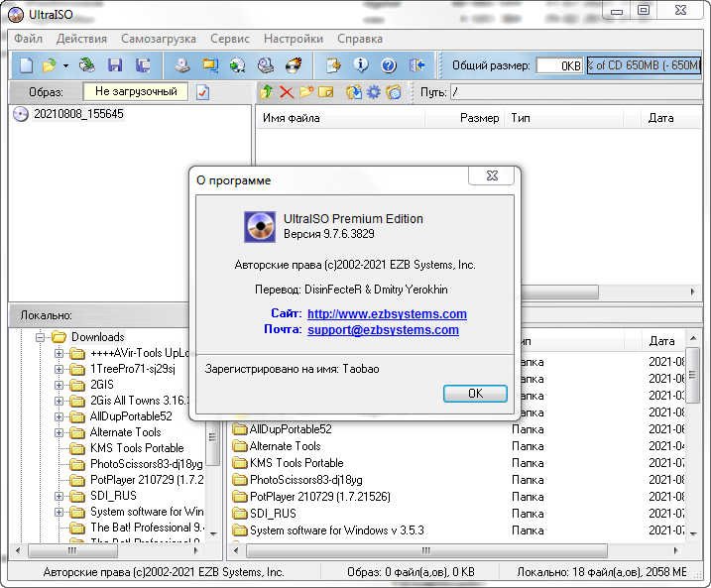The width and height of the screenshot is (711, 588).
Task: Expand the System software for Win tree node
Action: [59, 512]
